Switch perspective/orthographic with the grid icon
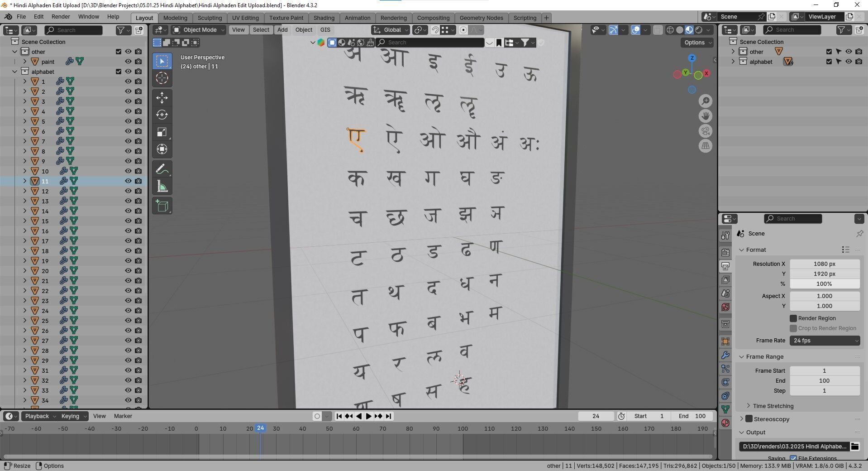The width and height of the screenshot is (868, 471). pyautogui.click(x=705, y=146)
